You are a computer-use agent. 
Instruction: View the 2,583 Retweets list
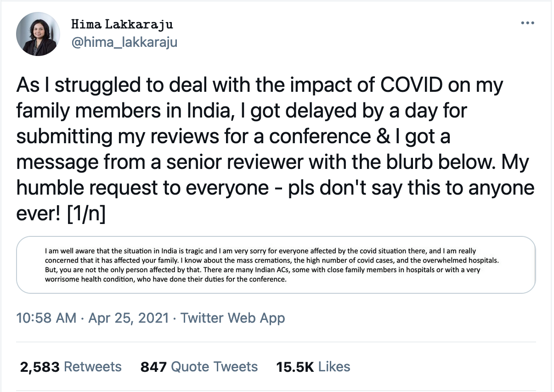pyautogui.click(x=71, y=367)
